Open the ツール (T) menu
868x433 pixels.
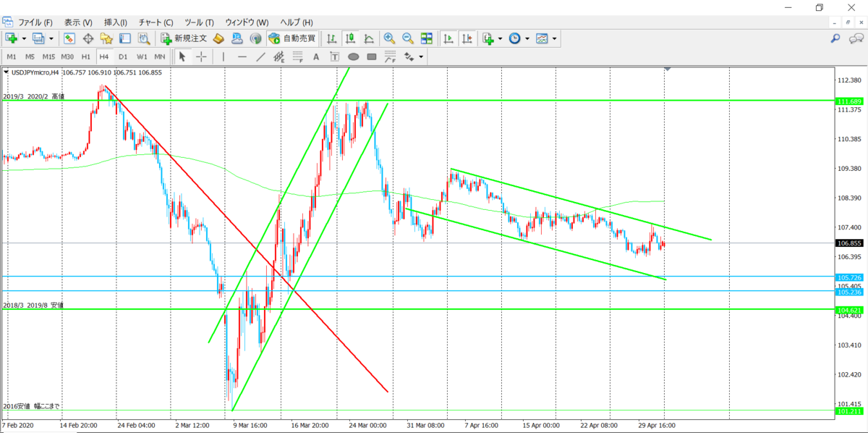click(199, 22)
